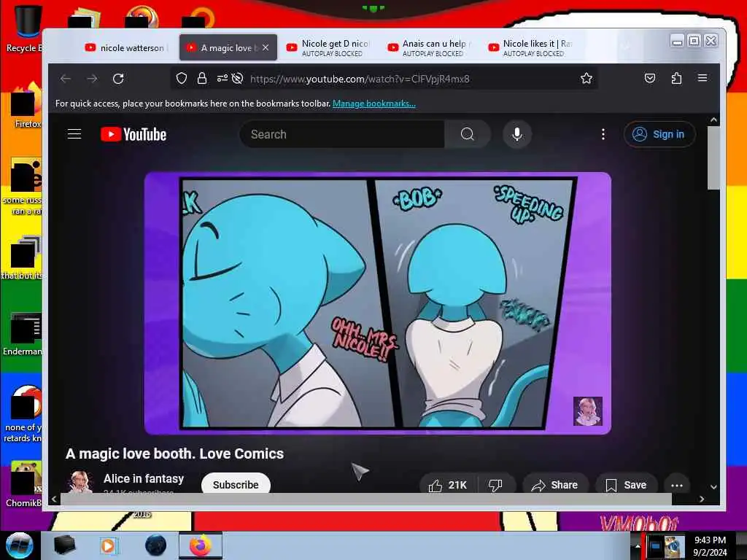Screen dimensions: 747x560
Task: Click the horizontal scrollbar left arrow
Action: (54, 499)
